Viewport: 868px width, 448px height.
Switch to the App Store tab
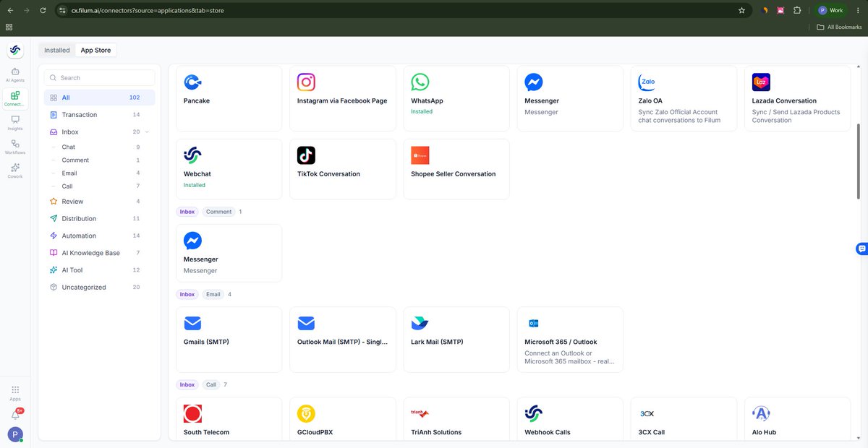(x=95, y=51)
